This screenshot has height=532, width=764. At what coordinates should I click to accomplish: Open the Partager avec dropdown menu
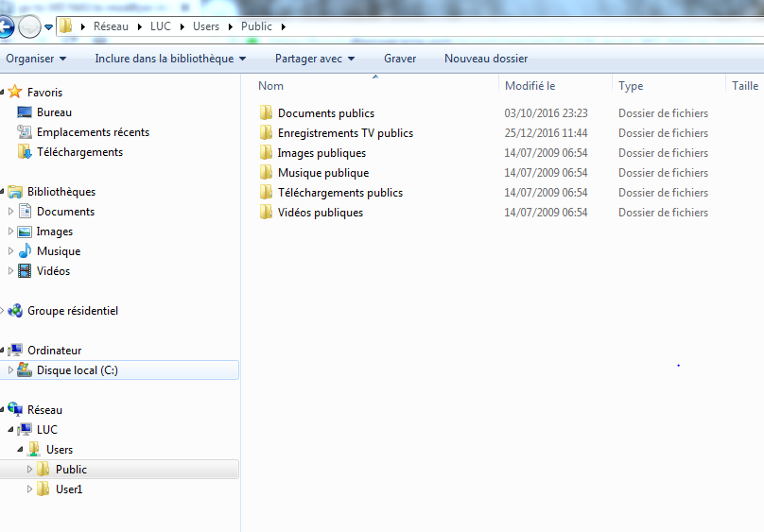pyautogui.click(x=315, y=59)
